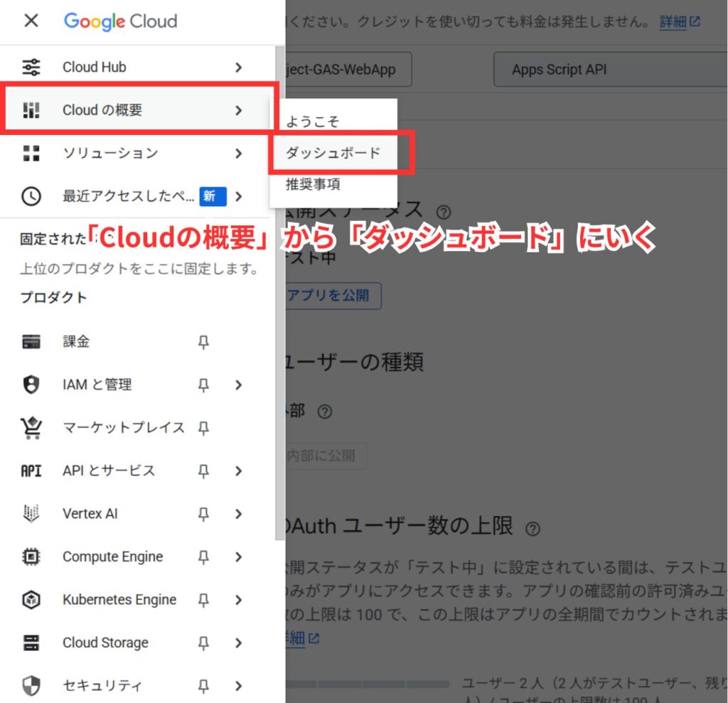Pin Kubernetes Engine product
Image resolution: width=728 pixels, height=703 pixels.
[x=203, y=600]
